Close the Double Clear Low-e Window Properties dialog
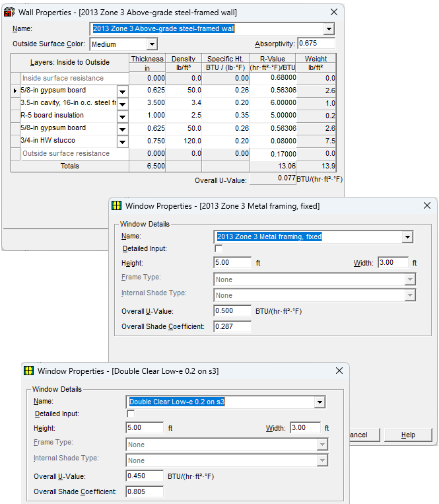439x504 pixels. pos(339,371)
